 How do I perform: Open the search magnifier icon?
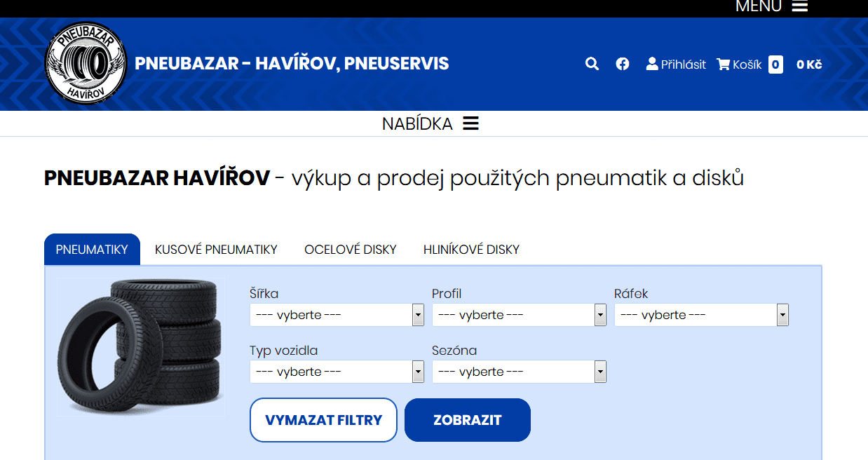(592, 65)
